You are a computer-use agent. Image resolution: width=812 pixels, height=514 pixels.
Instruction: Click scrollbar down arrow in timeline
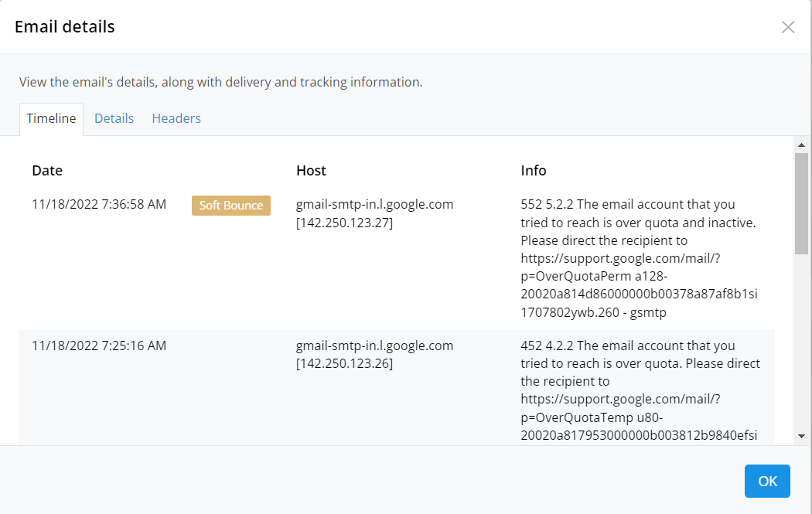(801, 436)
